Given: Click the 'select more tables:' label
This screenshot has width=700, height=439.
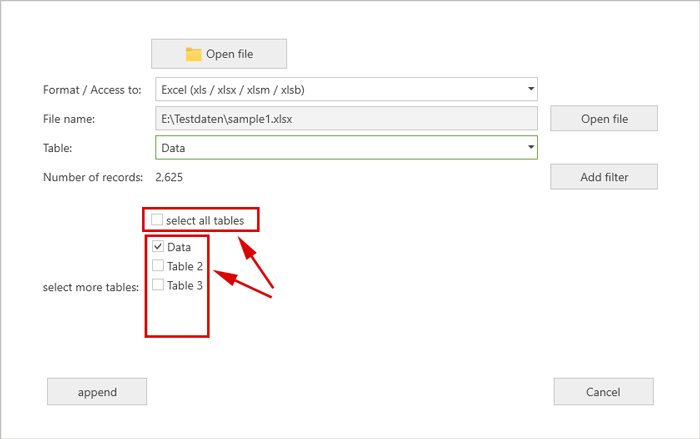Looking at the screenshot, I should [x=91, y=288].
